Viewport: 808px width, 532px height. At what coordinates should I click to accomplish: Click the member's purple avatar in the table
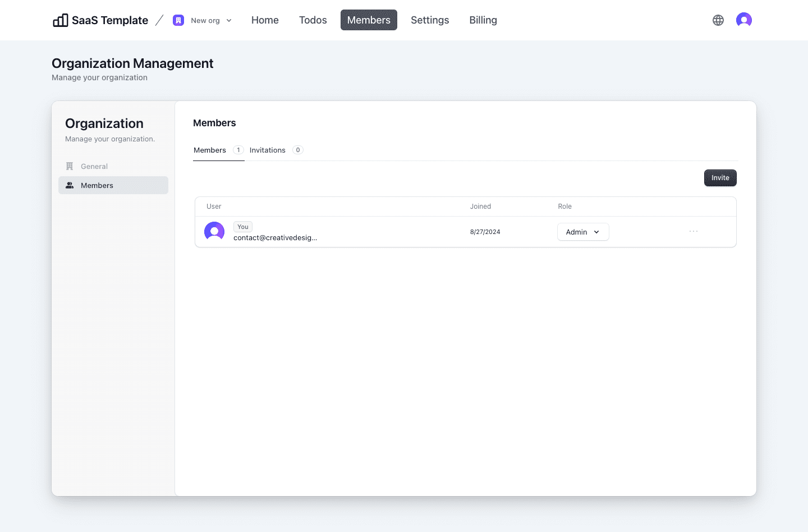(214, 231)
